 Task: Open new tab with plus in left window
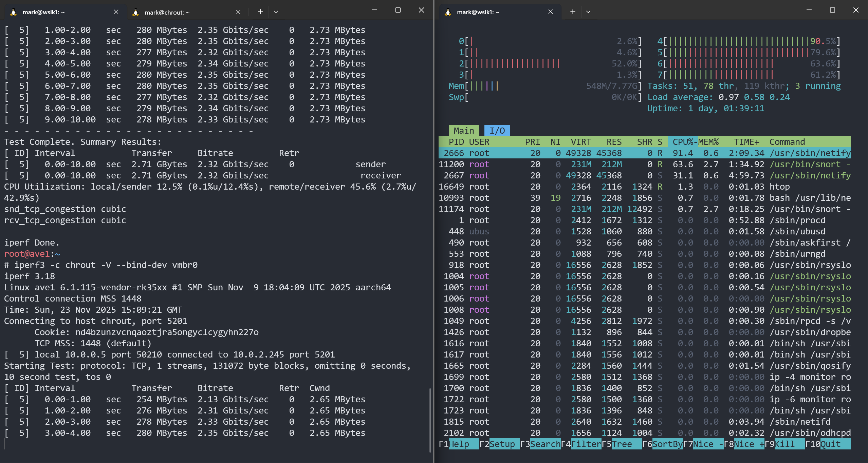260,12
